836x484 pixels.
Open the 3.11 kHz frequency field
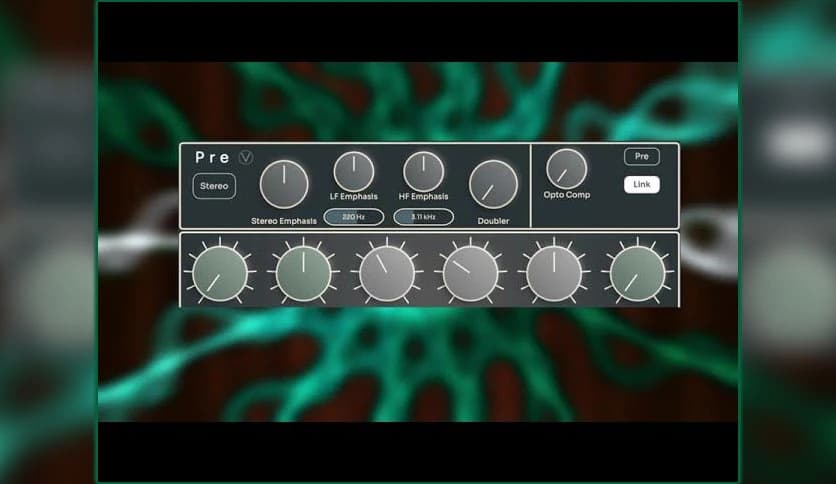tap(423, 217)
